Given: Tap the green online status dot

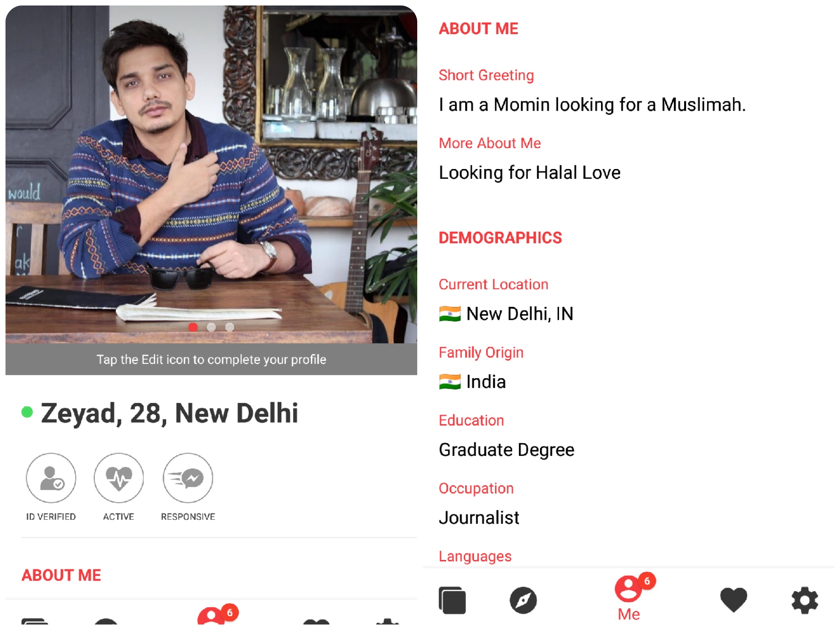Looking at the screenshot, I should click(27, 412).
